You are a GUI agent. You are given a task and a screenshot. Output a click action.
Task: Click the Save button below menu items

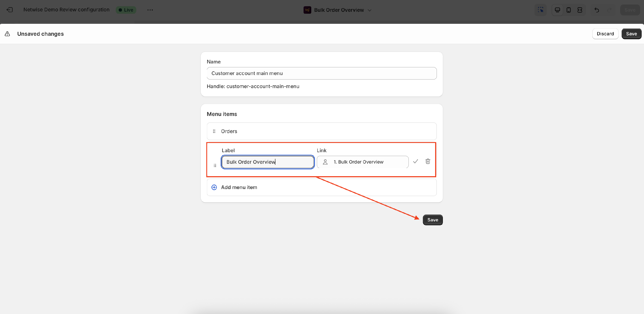(433, 220)
